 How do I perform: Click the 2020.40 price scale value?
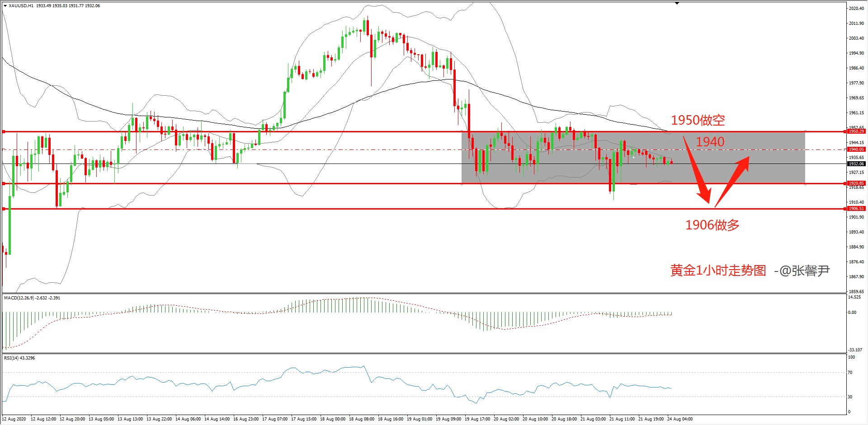pos(856,9)
